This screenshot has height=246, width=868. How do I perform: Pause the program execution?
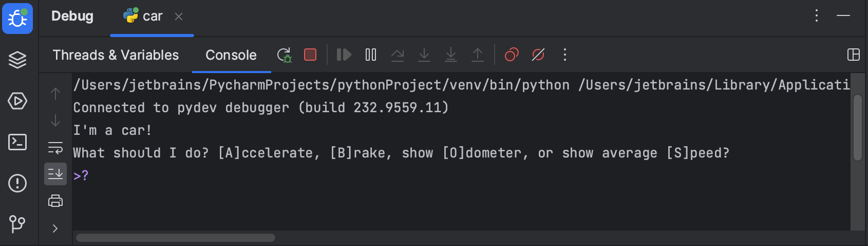click(x=371, y=55)
